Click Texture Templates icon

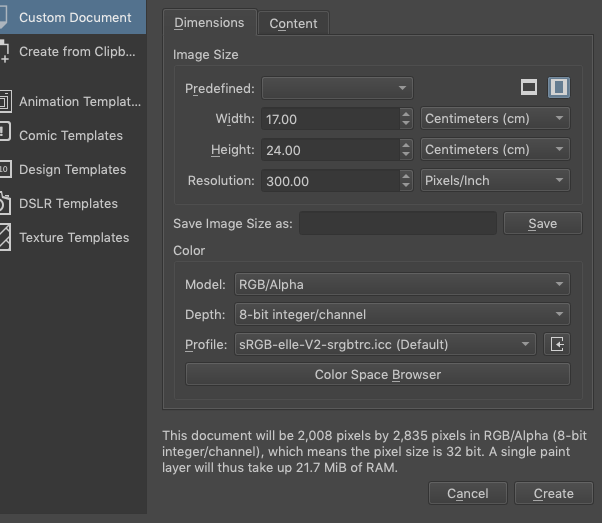(5, 237)
